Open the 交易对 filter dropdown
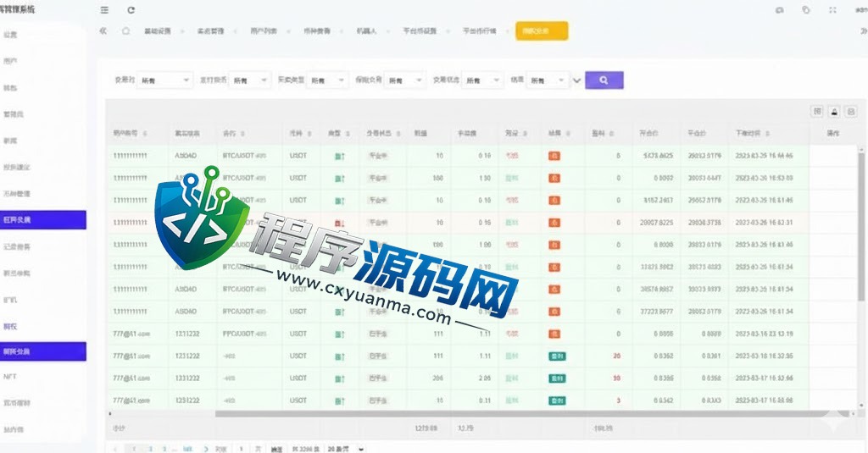 click(x=165, y=80)
